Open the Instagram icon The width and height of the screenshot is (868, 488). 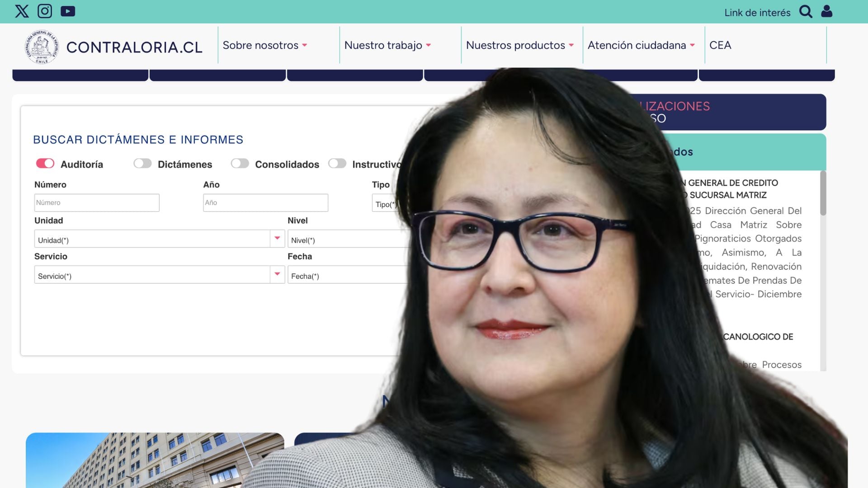click(x=45, y=11)
